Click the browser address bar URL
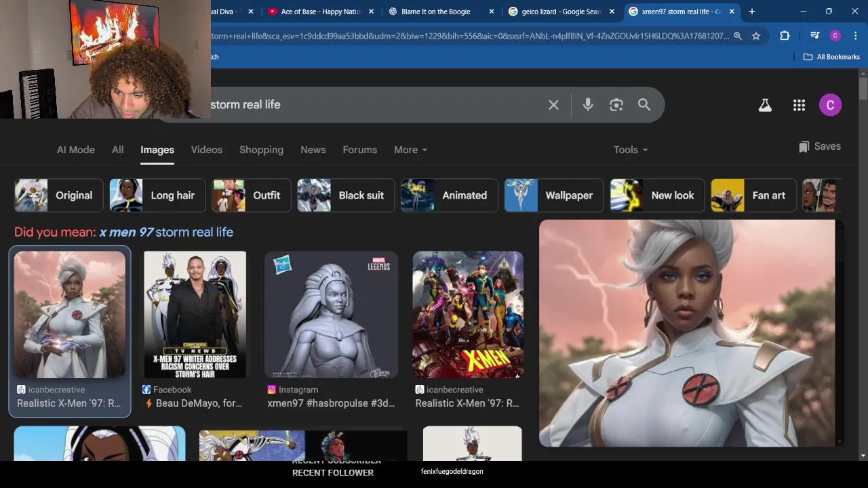Viewport: 868px width, 488px height. pyautogui.click(x=469, y=36)
